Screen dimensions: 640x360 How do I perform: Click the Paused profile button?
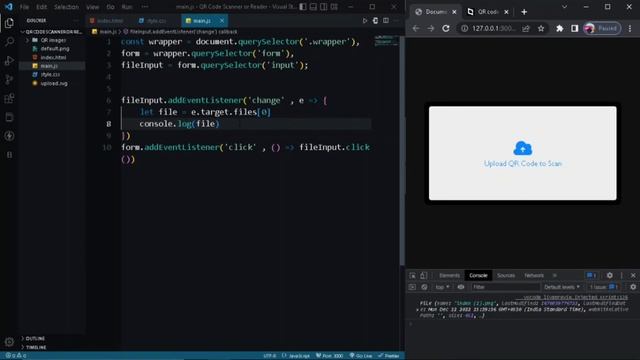(x=602, y=28)
